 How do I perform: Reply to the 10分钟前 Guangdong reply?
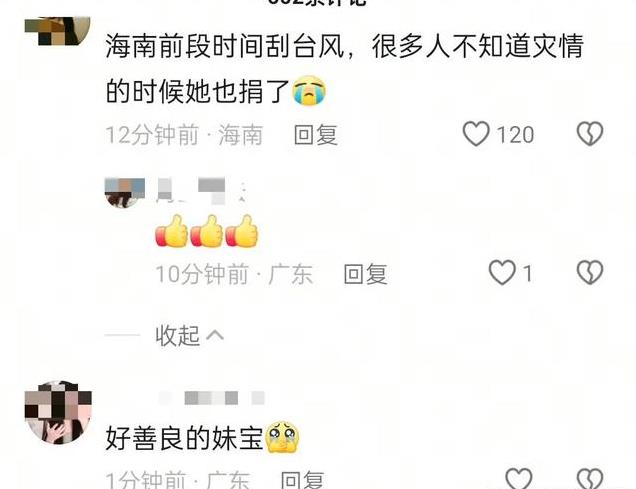click(365, 274)
